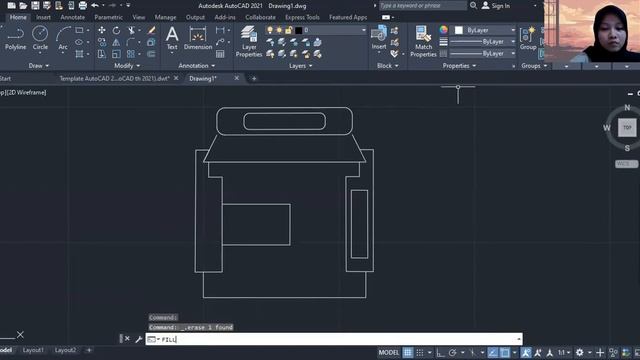
Task: Toggle the grid display in status bar
Action: tap(408, 353)
